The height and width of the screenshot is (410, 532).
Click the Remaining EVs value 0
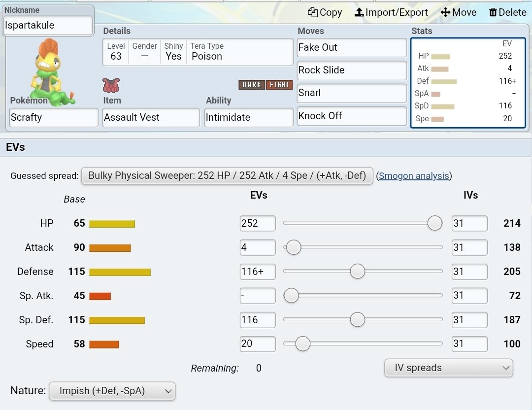pyautogui.click(x=259, y=368)
